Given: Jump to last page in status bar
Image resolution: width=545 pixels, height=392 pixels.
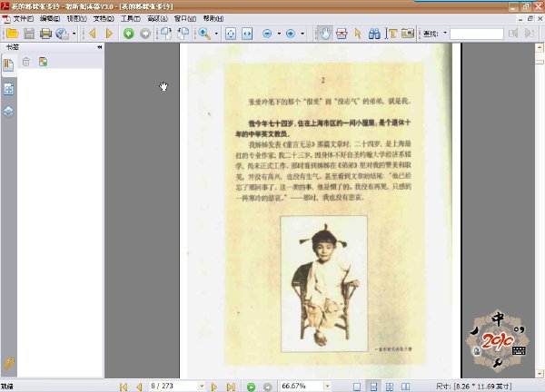Looking at the screenshot, I should [x=231, y=387].
